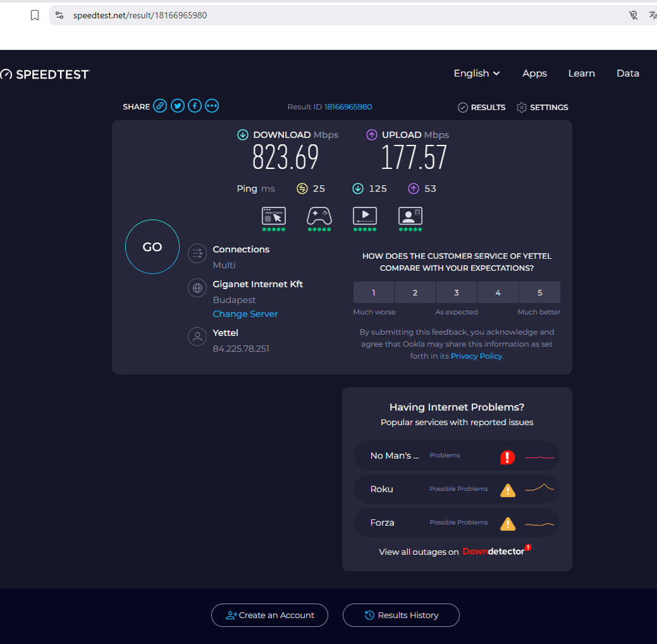Viewport: 657px width, 644px height.
Task: Open SETTINGS with the gear icon
Action: 542,108
